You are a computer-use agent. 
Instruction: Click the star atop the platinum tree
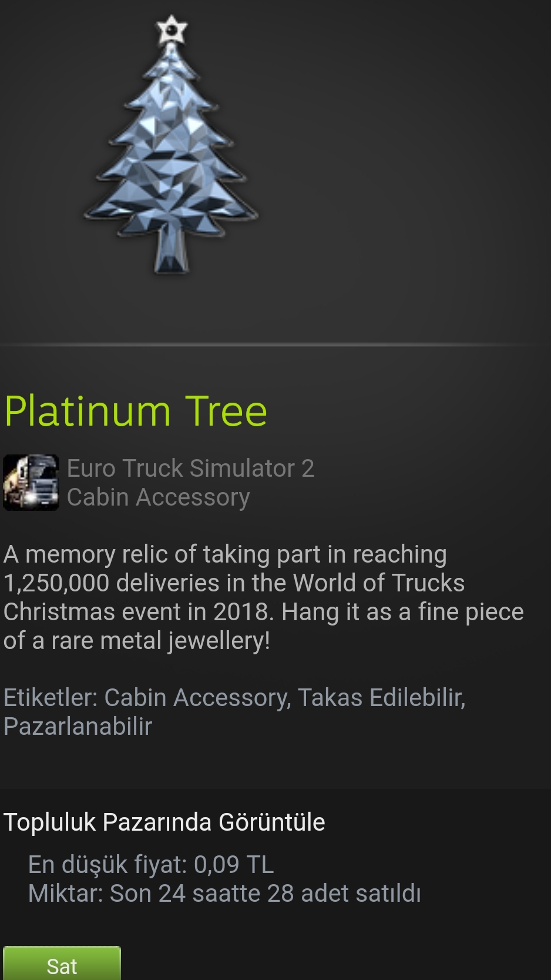click(x=172, y=30)
